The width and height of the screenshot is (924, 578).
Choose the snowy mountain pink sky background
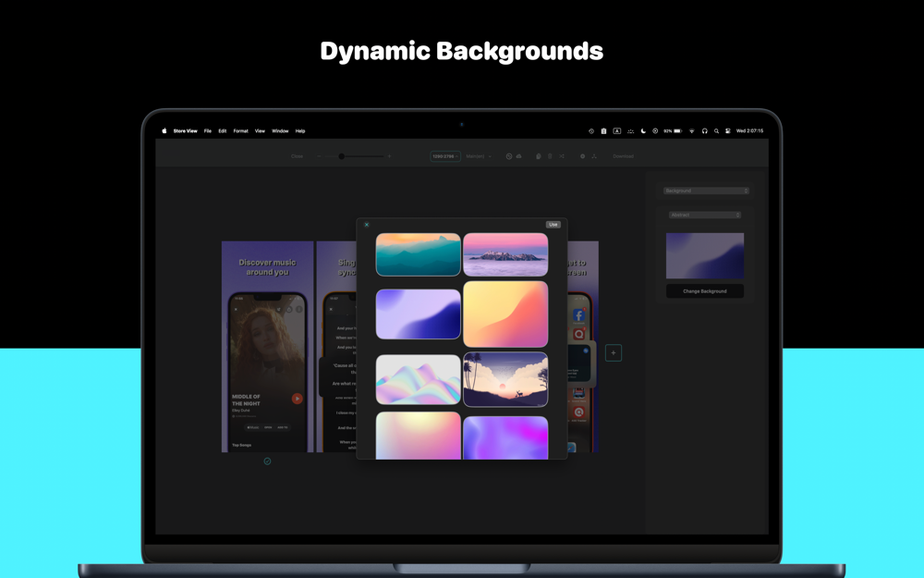point(505,254)
